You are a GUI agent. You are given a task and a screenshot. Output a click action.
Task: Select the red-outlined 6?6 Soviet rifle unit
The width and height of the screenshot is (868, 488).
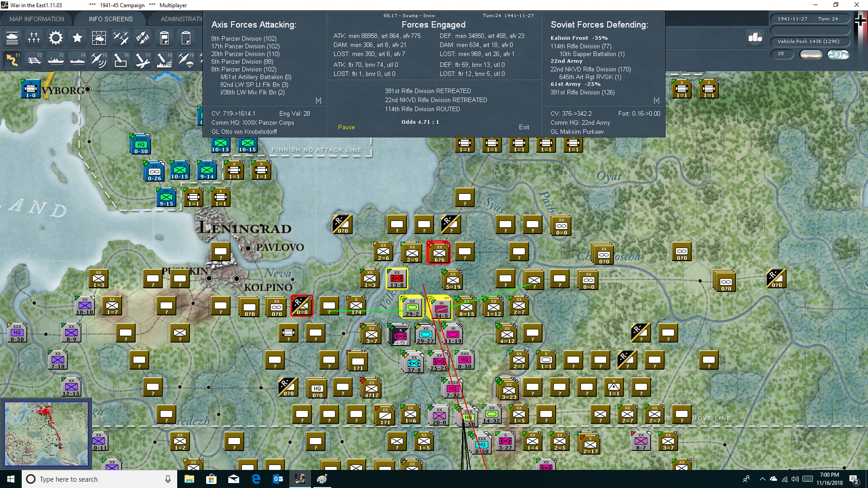pos(439,253)
